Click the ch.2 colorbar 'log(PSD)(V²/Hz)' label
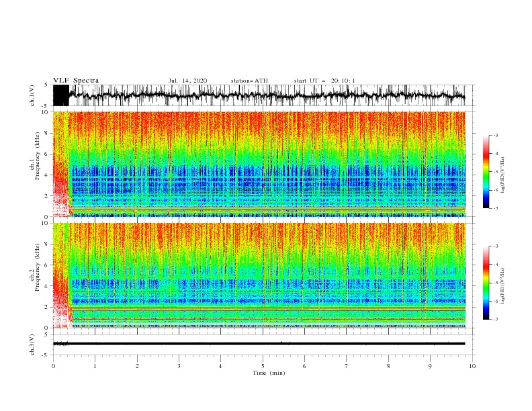The image size is (532, 411). pyautogui.click(x=503, y=286)
